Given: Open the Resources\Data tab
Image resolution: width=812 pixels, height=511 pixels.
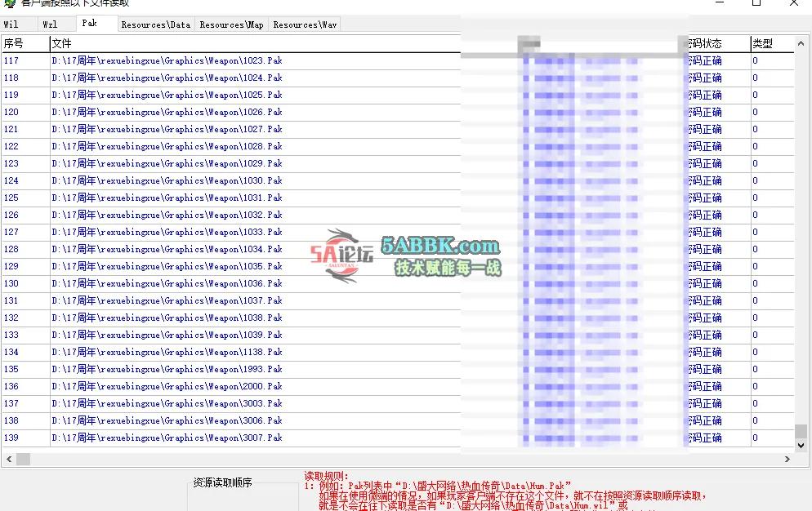Looking at the screenshot, I should click(x=156, y=24).
